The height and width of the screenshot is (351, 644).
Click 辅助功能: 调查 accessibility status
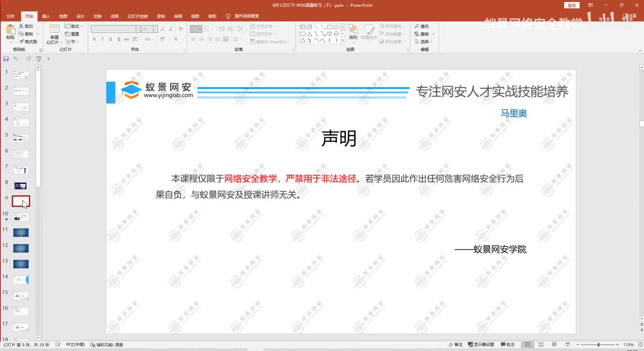(107, 344)
